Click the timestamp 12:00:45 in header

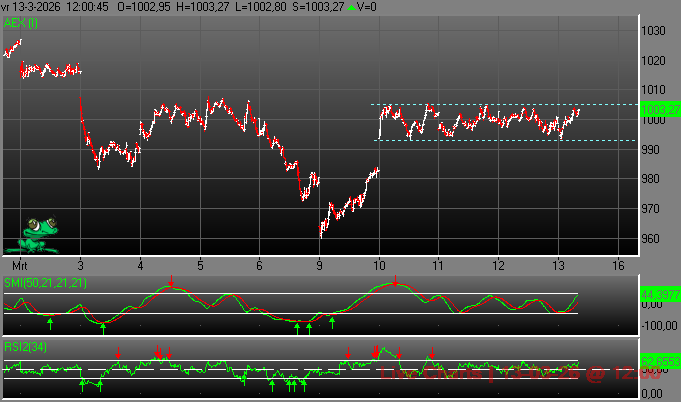tap(87, 7)
